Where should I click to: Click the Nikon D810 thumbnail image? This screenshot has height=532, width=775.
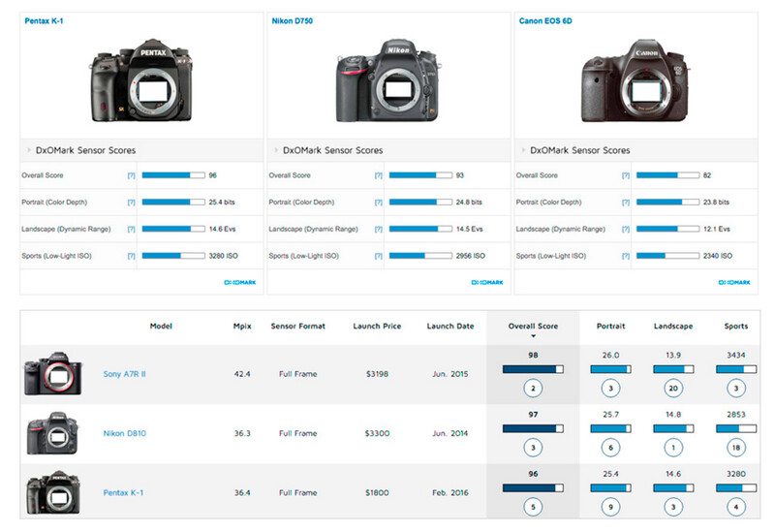point(53,433)
